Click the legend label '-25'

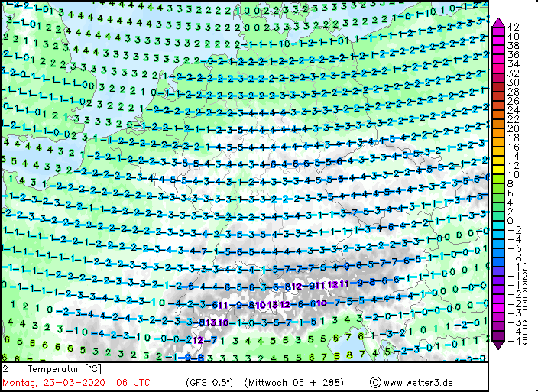pos(517,304)
